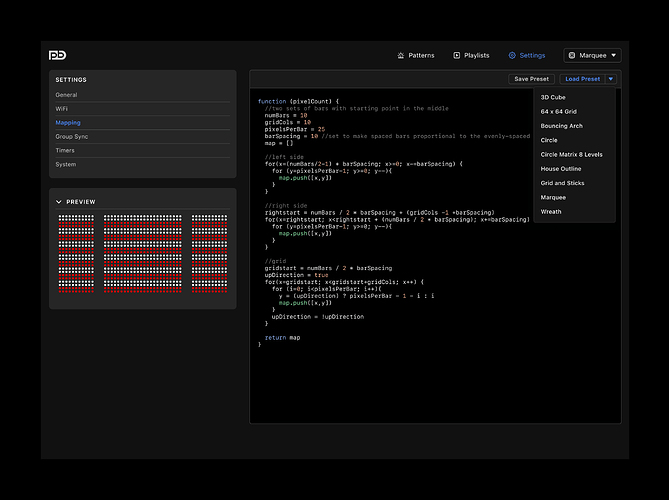The width and height of the screenshot is (669, 500).
Task: Click the left bar group in the preview
Action: coord(76,253)
